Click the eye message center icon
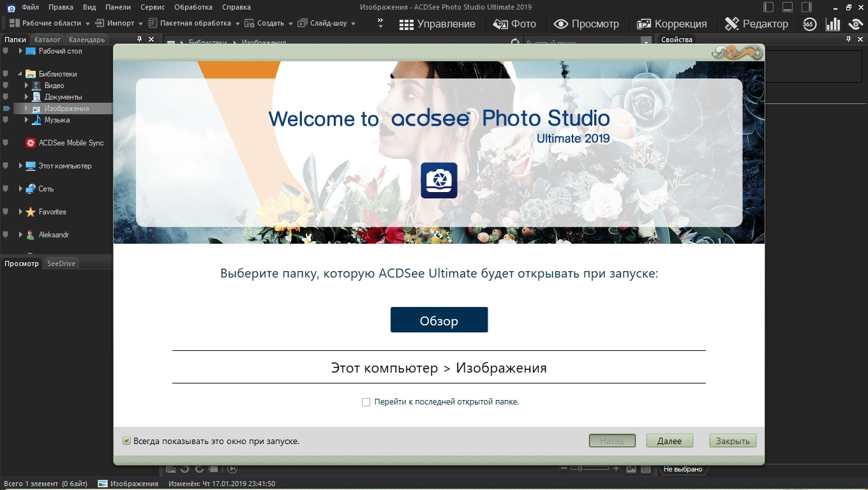The height and width of the screenshot is (490, 868). [x=856, y=24]
